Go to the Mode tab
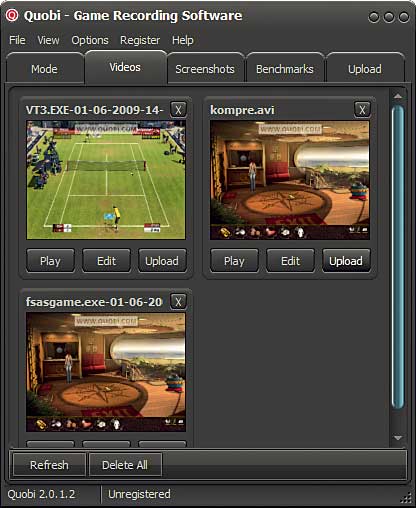The height and width of the screenshot is (508, 416). pyautogui.click(x=44, y=69)
